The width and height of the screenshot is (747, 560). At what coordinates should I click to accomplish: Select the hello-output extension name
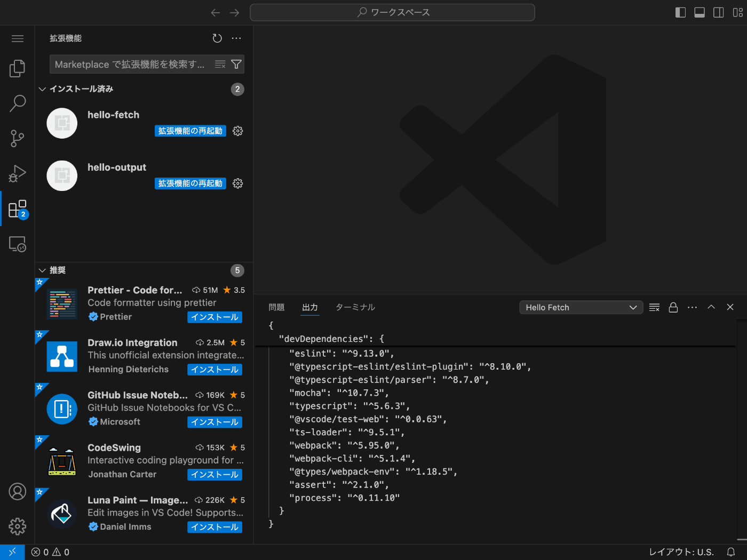tap(117, 167)
